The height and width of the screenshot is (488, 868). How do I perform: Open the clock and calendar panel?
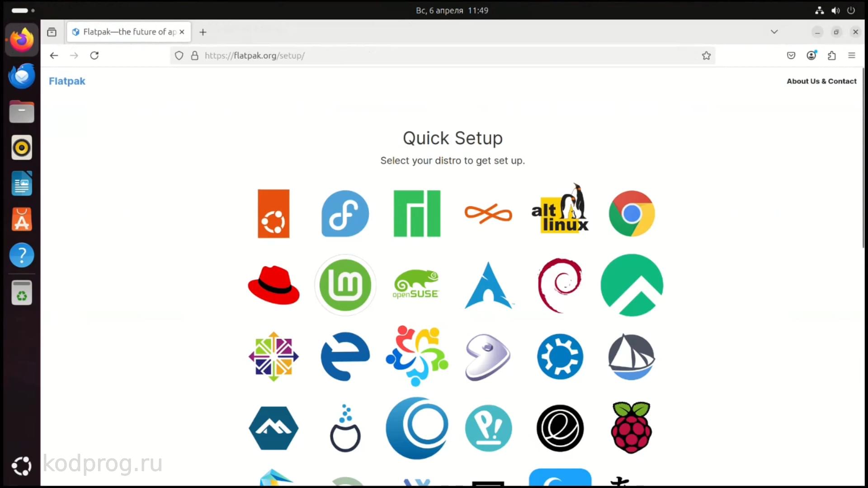452,10
